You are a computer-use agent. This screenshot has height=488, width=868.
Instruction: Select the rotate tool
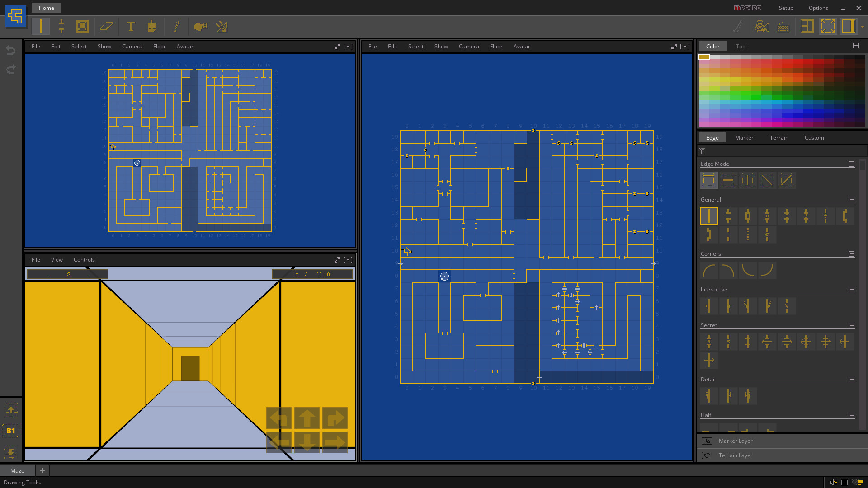point(222,27)
